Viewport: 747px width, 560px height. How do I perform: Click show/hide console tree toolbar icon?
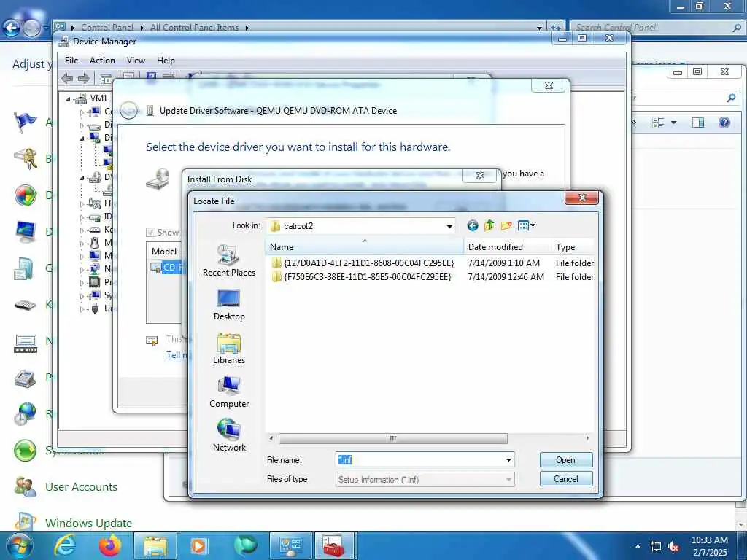click(x=107, y=79)
